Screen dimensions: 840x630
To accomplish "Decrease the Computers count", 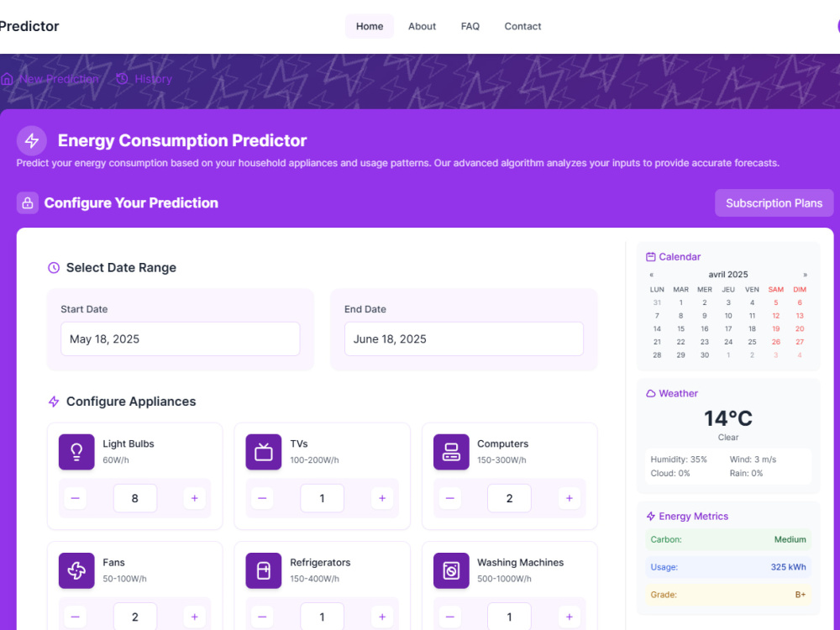I will 449,498.
